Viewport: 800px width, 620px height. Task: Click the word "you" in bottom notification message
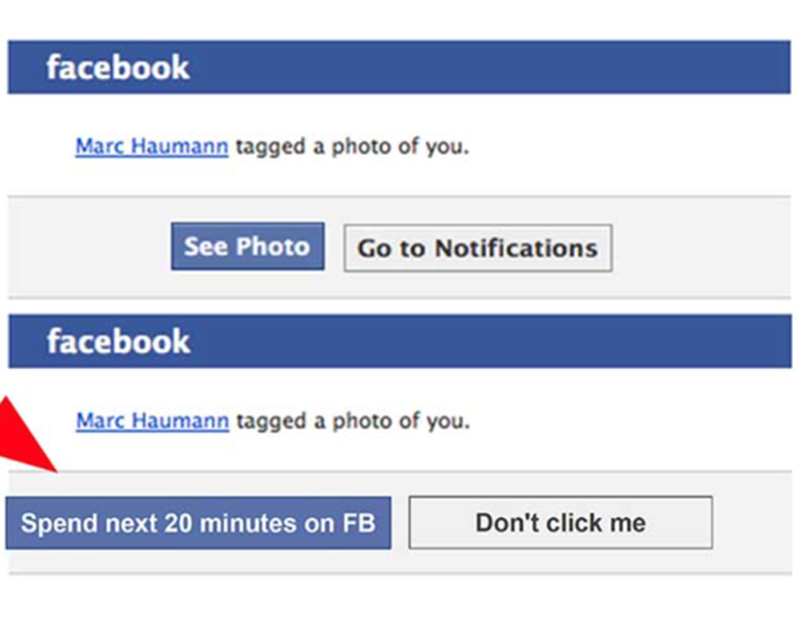click(x=446, y=421)
